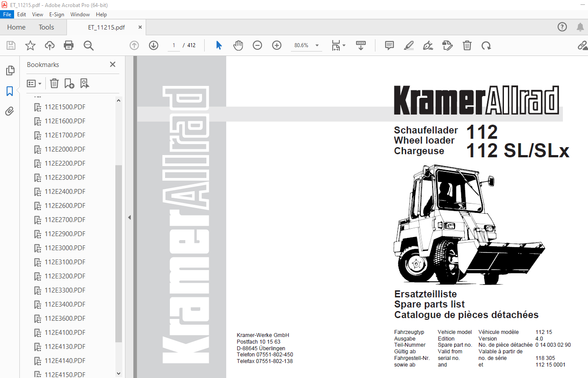Image resolution: width=588 pixels, height=378 pixels.
Task: Open the Help question mark icon
Action: point(562,27)
